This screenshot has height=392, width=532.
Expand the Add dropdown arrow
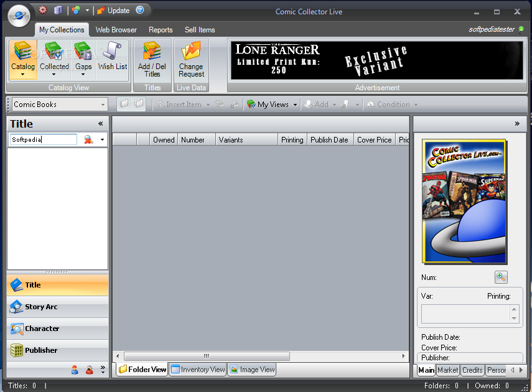point(334,105)
